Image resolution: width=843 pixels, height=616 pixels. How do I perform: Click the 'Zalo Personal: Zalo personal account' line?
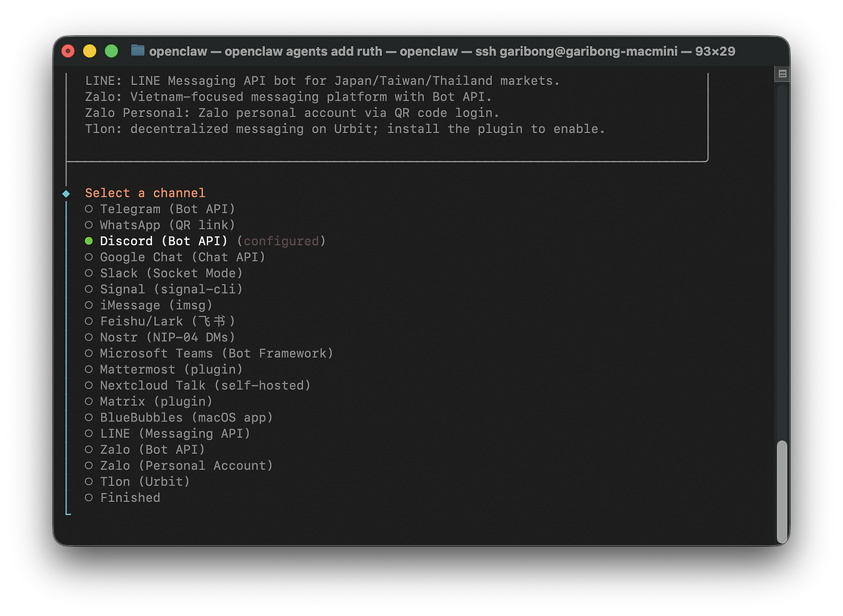coord(292,113)
